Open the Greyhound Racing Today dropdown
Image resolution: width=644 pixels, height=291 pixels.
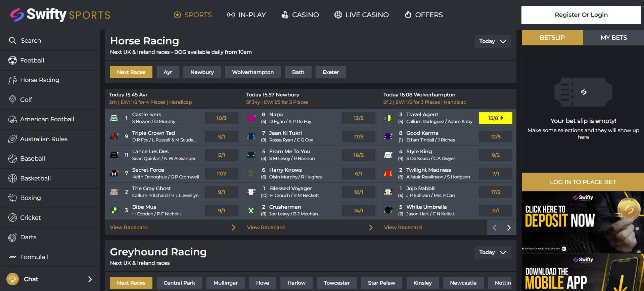click(x=493, y=252)
